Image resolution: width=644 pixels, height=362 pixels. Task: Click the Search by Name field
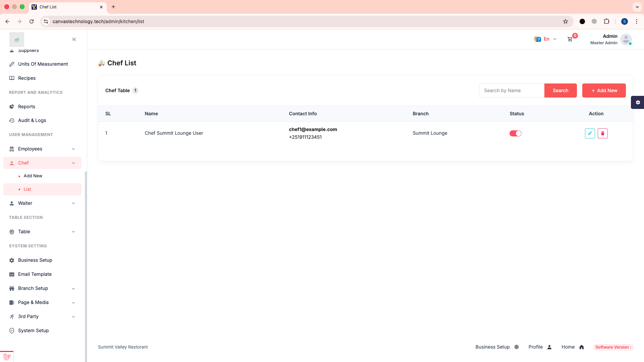(511, 90)
